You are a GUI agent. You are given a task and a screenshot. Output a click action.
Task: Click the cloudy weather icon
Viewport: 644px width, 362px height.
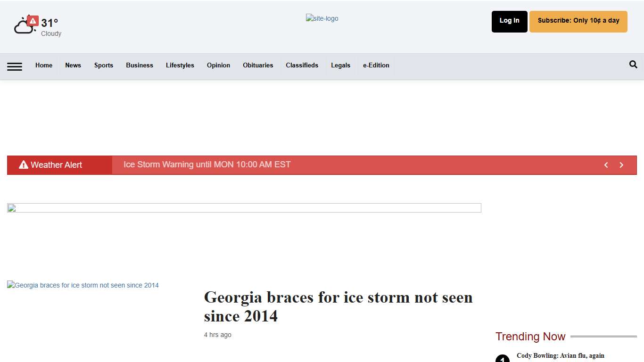[x=23, y=27]
